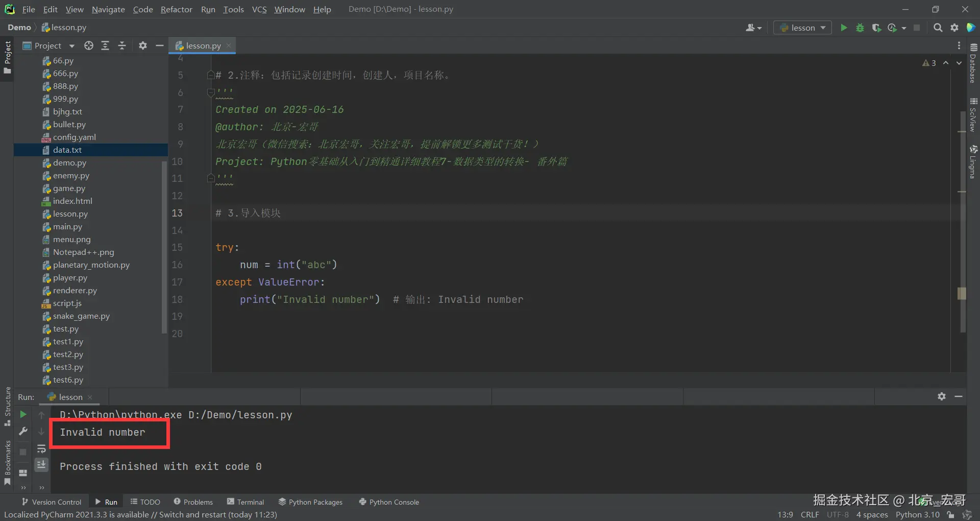Hide the Run panel with minimize icon
This screenshot has height=521, width=980.
pyautogui.click(x=959, y=396)
